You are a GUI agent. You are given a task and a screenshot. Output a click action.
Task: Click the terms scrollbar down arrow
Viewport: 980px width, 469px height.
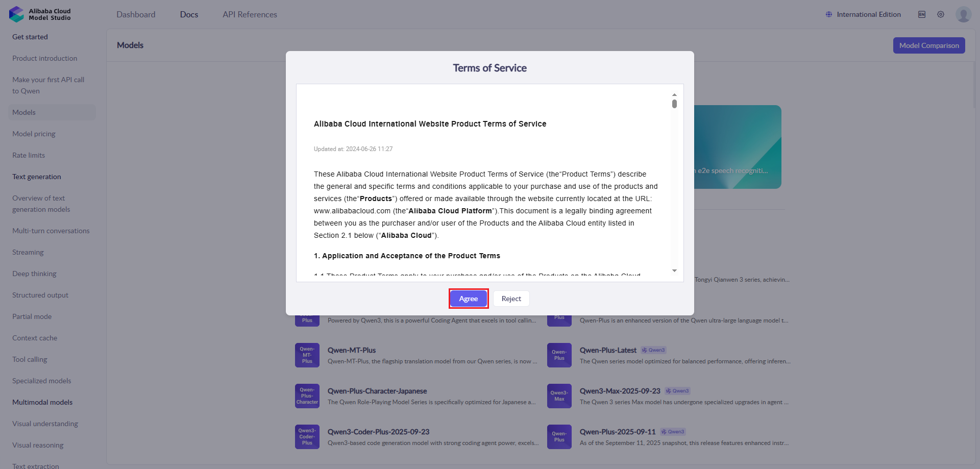click(x=674, y=270)
